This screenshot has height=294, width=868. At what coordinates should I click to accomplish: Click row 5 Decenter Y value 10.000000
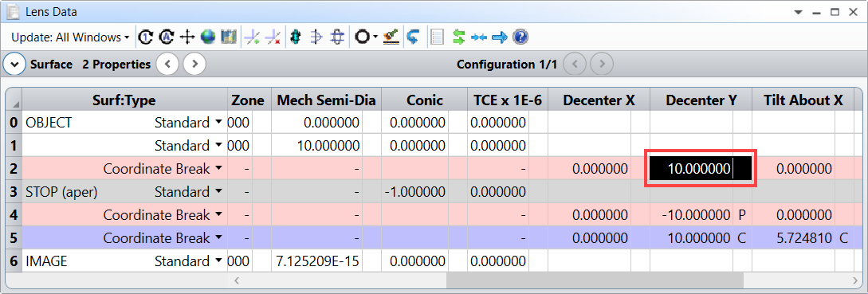pos(692,238)
